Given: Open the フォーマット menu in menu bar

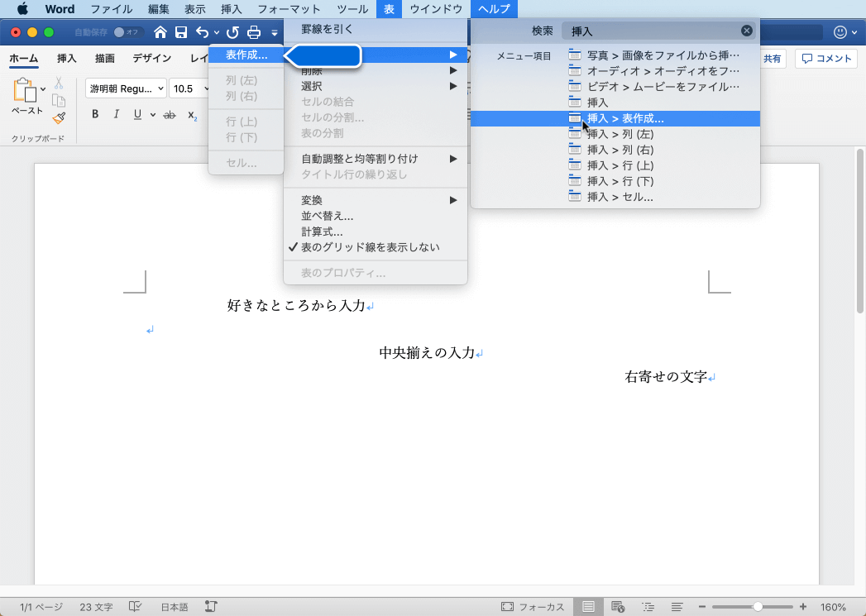Looking at the screenshot, I should click(x=289, y=9).
